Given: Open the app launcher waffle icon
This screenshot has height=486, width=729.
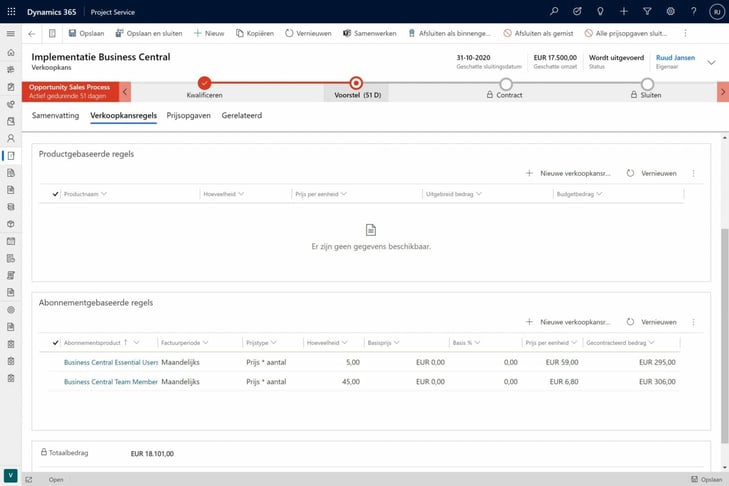Looking at the screenshot, I should [x=11, y=12].
